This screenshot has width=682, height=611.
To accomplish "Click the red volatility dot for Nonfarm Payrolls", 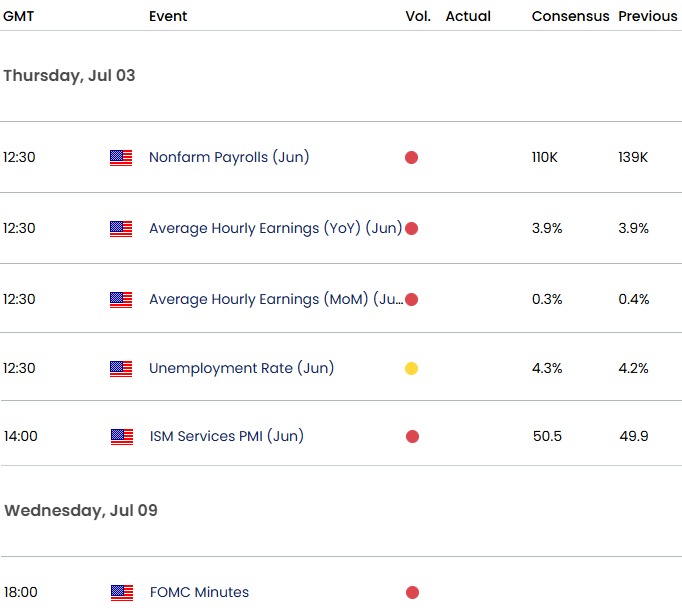I will pos(411,158).
